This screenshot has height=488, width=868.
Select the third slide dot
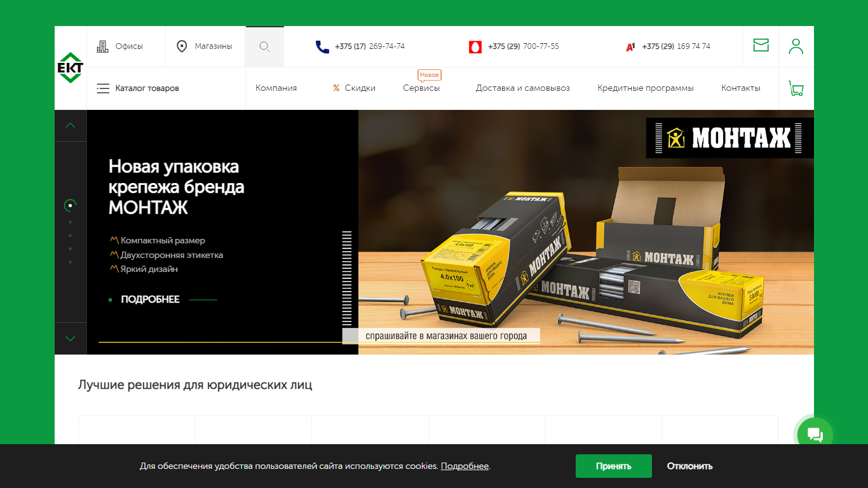70,235
